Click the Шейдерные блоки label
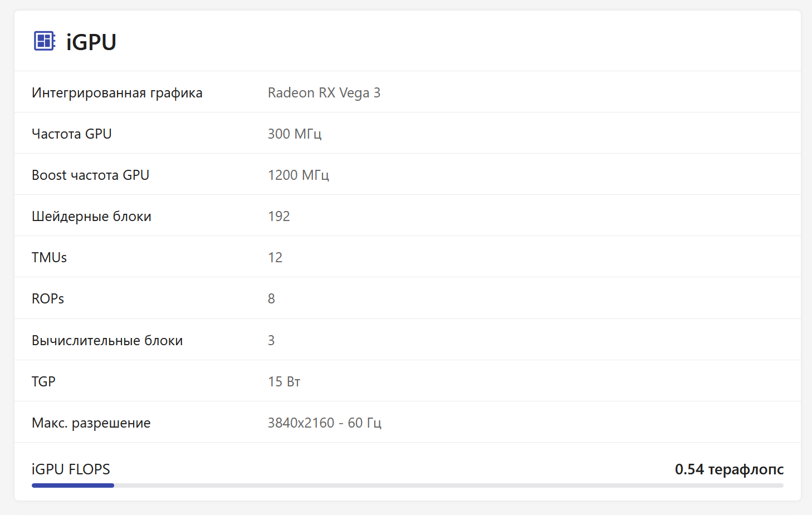 [91, 216]
